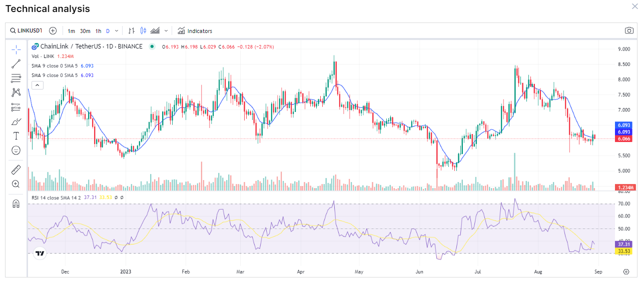This screenshot has width=644, height=282.
Task: Switch chart style to candles
Action: click(x=143, y=30)
